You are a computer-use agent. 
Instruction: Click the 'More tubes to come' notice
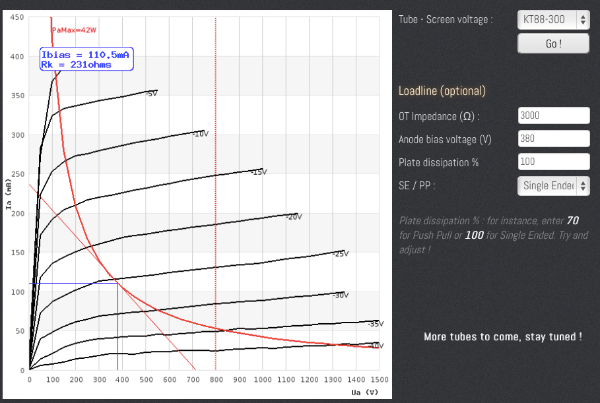point(502,337)
